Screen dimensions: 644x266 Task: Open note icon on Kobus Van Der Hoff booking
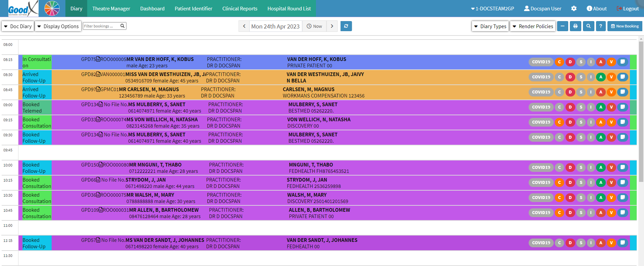coord(623,62)
